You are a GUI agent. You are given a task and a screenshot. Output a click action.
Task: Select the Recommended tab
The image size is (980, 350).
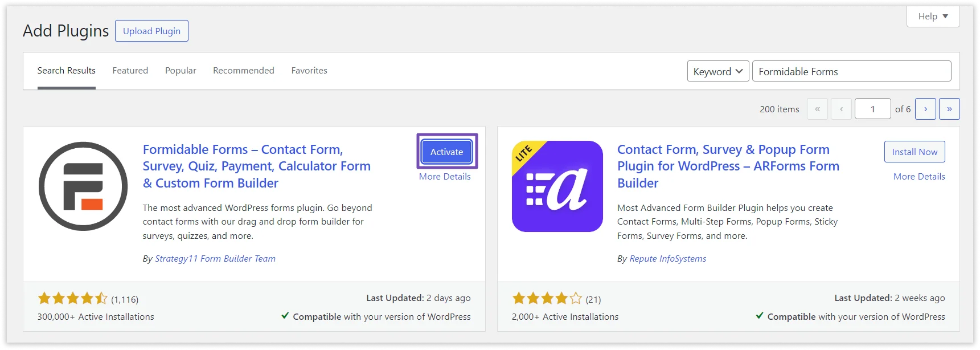point(243,71)
